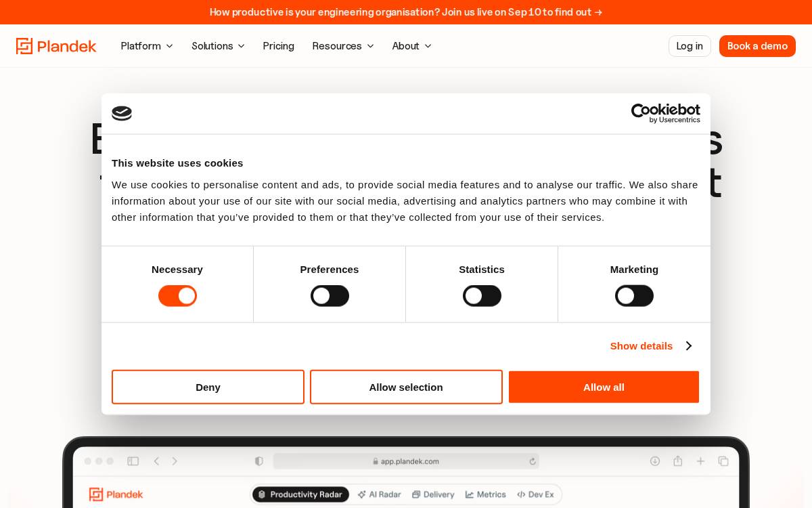Click the Marketing category label
Image resolution: width=812 pixels, height=508 pixels.
coord(634,270)
